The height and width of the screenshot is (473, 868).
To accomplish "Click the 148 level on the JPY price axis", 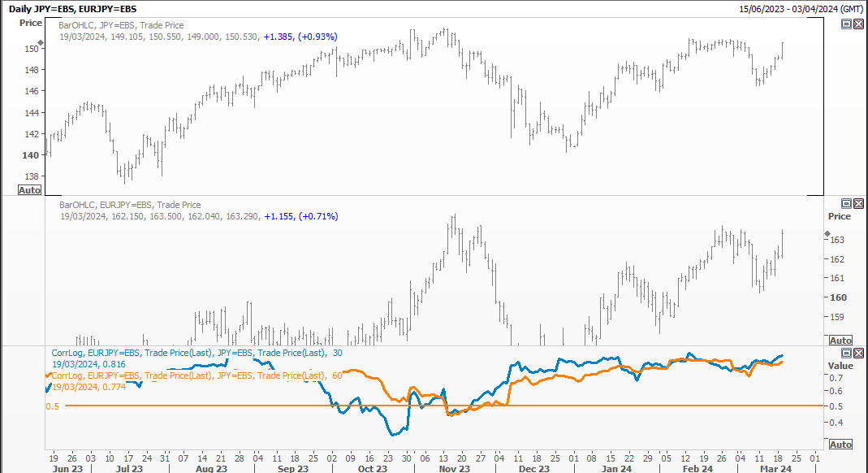I will click(32, 70).
